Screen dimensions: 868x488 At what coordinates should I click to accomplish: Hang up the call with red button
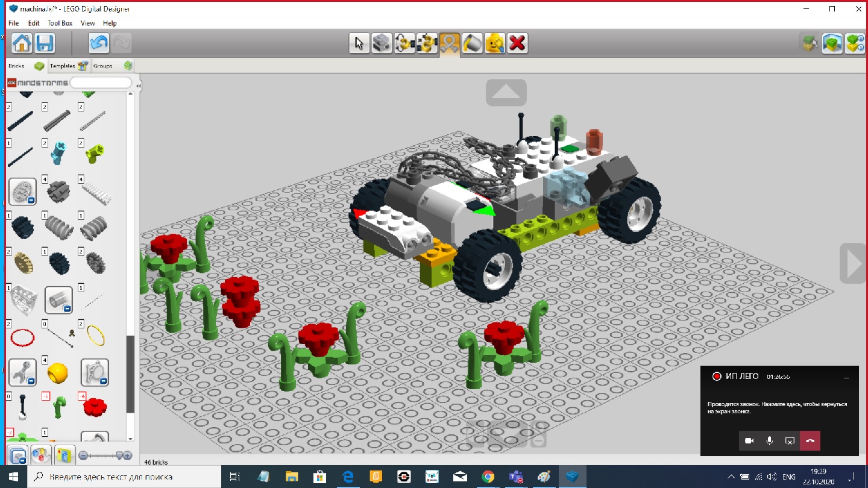pyautogui.click(x=810, y=441)
